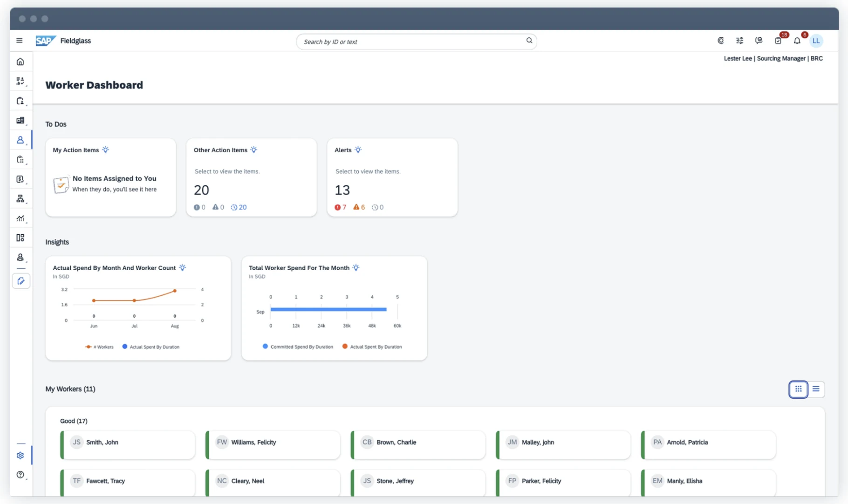Open the chat support icon in header
This screenshot has width=848, height=504.
(x=759, y=41)
